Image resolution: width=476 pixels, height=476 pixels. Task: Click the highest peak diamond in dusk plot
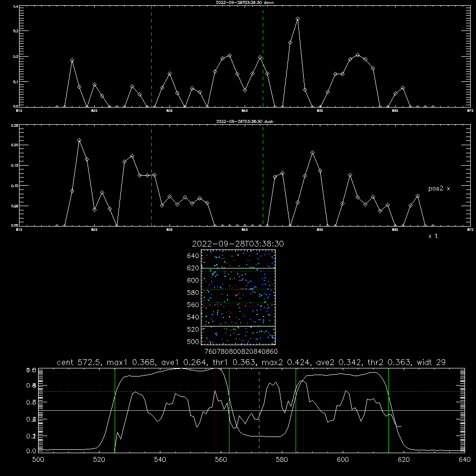coord(79,140)
